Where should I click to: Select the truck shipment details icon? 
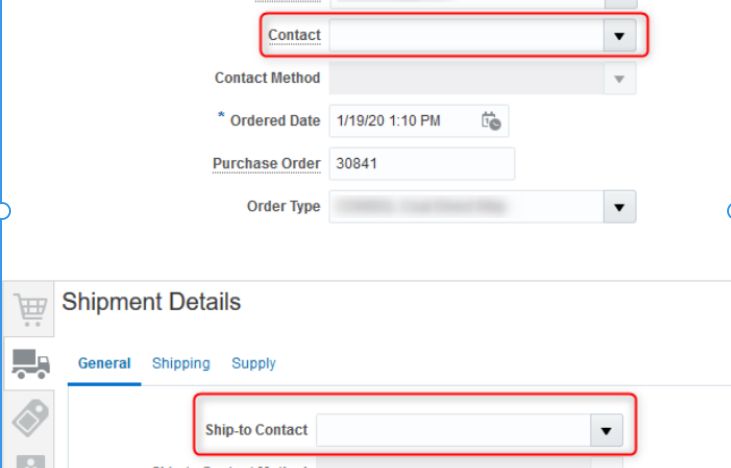pos(31,364)
